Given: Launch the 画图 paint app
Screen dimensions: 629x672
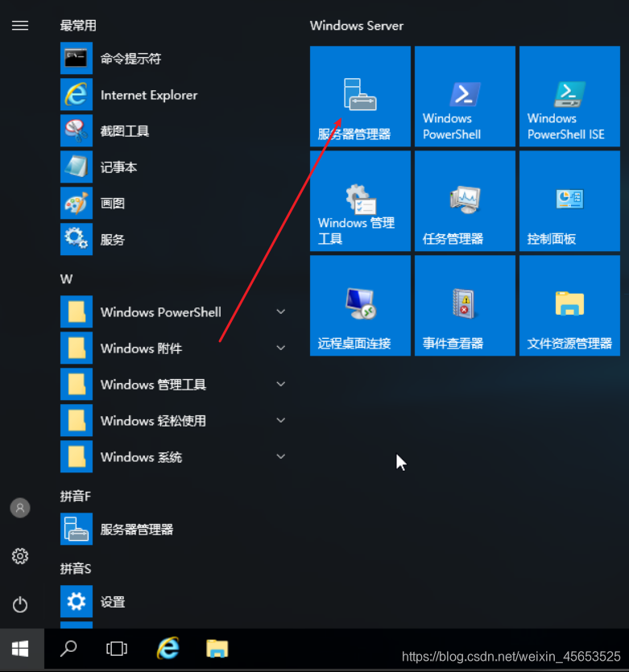Looking at the screenshot, I should point(172,203).
